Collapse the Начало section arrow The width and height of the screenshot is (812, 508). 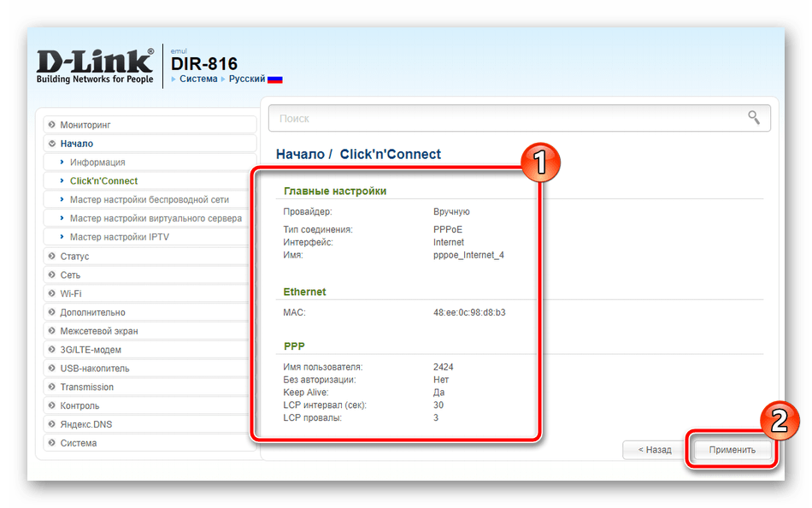52,144
